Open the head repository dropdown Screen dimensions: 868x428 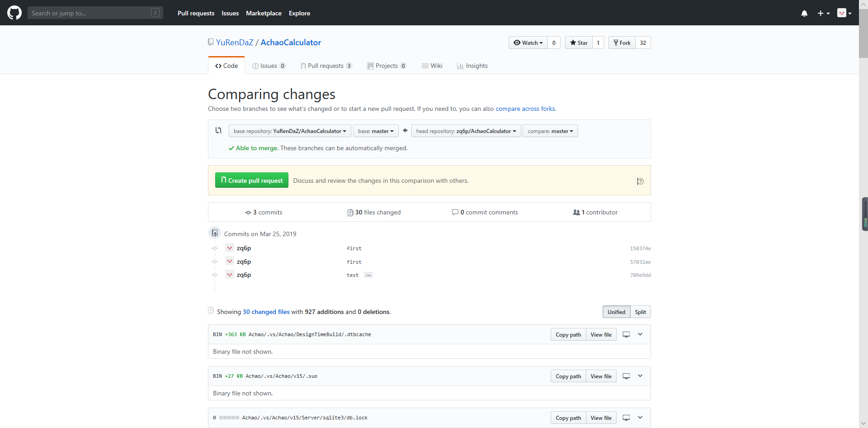[x=466, y=131]
